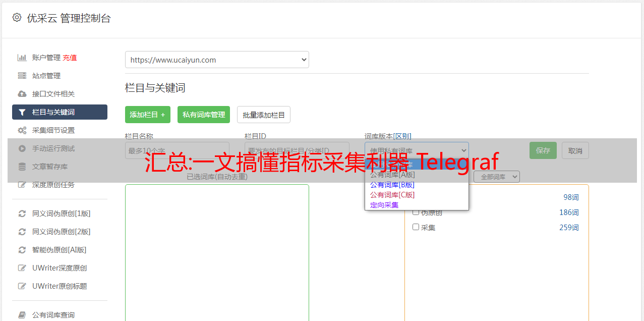Click the gears icon for 采集细节设置
The width and height of the screenshot is (644, 321).
(x=22, y=130)
